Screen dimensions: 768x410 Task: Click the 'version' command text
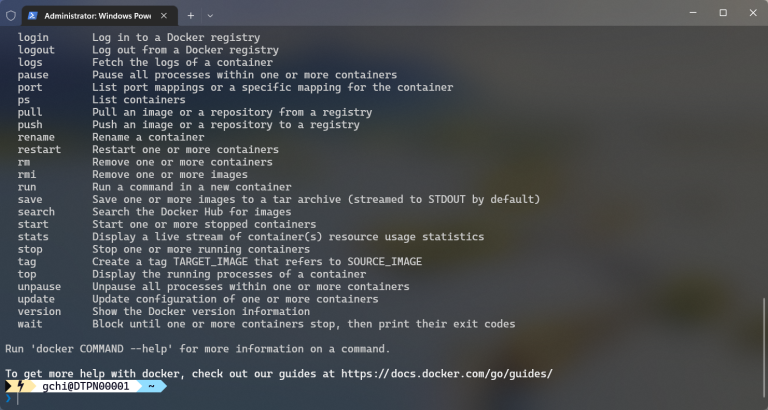pyautogui.click(x=39, y=312)
